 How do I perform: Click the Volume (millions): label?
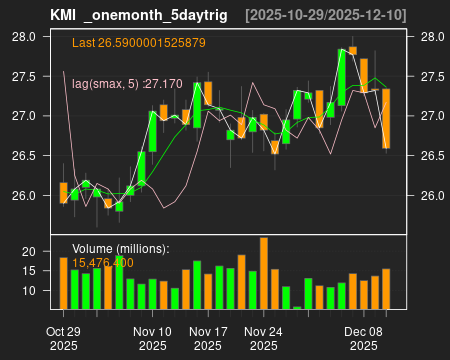click(x=121, y=249)
